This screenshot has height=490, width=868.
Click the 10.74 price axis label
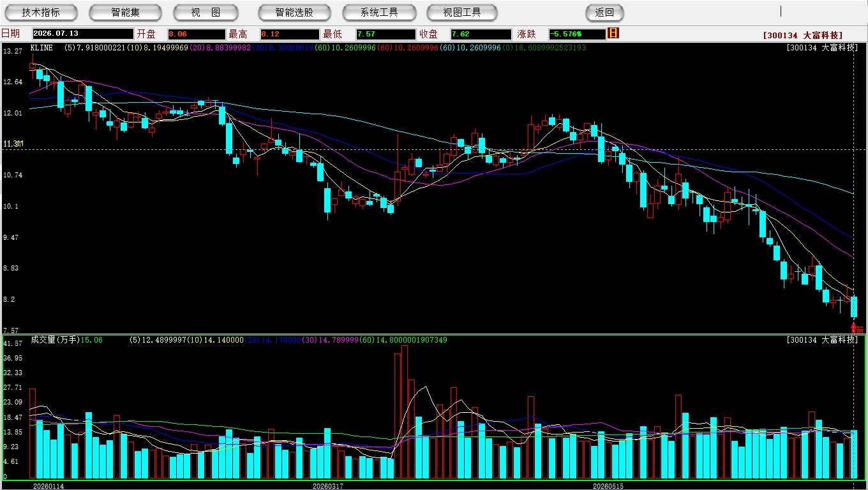pos(13,175)
